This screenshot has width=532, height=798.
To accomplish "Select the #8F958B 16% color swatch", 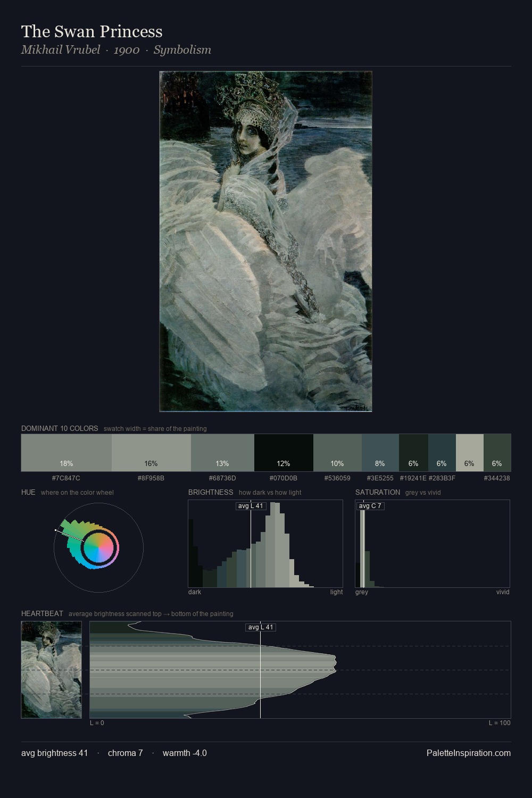I will (151, 453).
